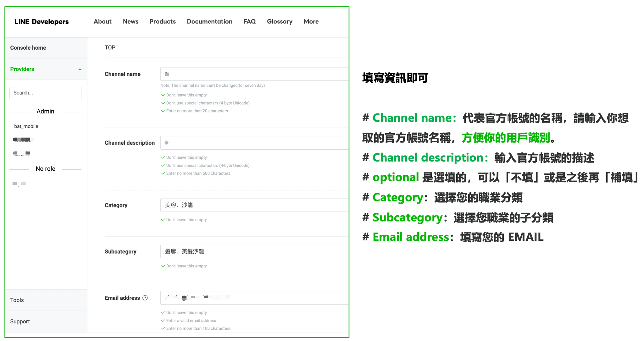
Task: Open Documentation from the top navigation
Action: pos(209,22)
